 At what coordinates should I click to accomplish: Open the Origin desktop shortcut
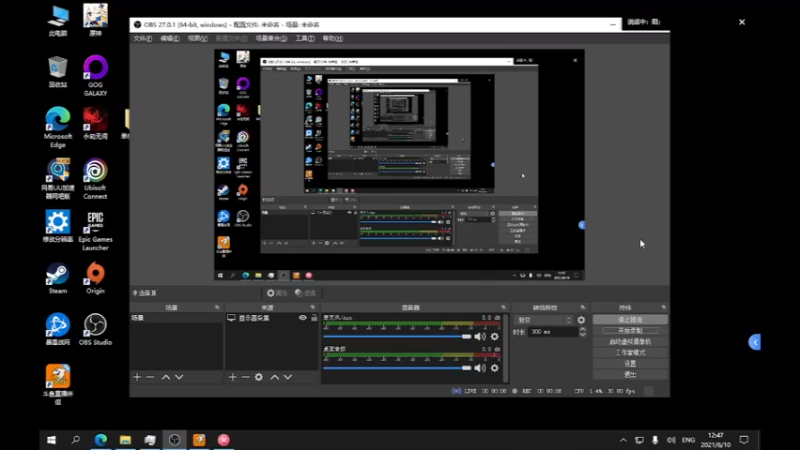(95, 278)
